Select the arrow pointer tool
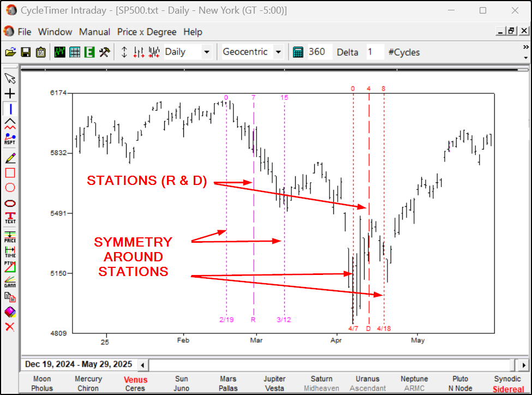532x395 pixels. [9, 78]
